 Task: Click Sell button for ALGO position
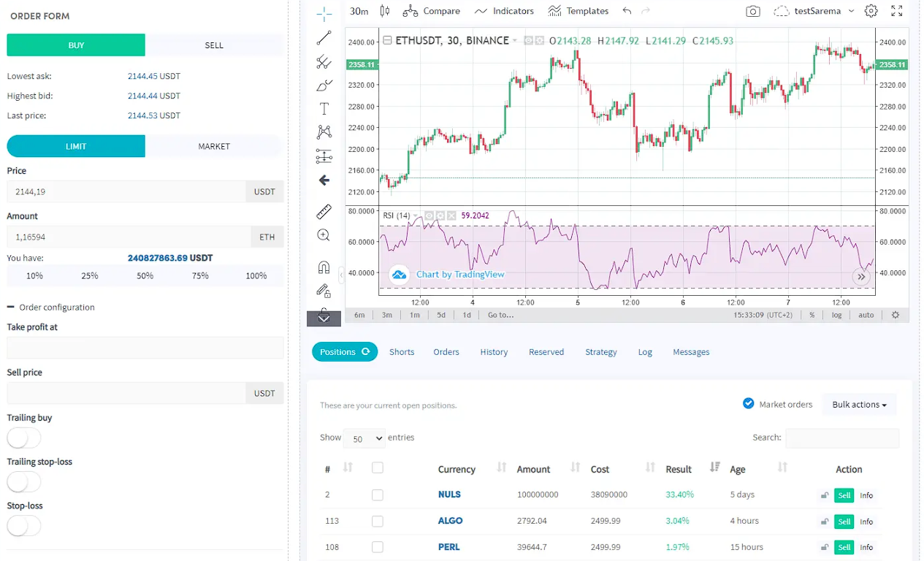844,522
